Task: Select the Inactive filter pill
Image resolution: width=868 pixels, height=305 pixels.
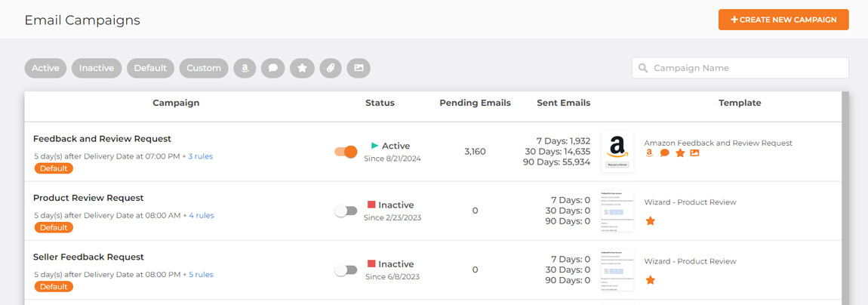Action: click(x=97, y=68)
